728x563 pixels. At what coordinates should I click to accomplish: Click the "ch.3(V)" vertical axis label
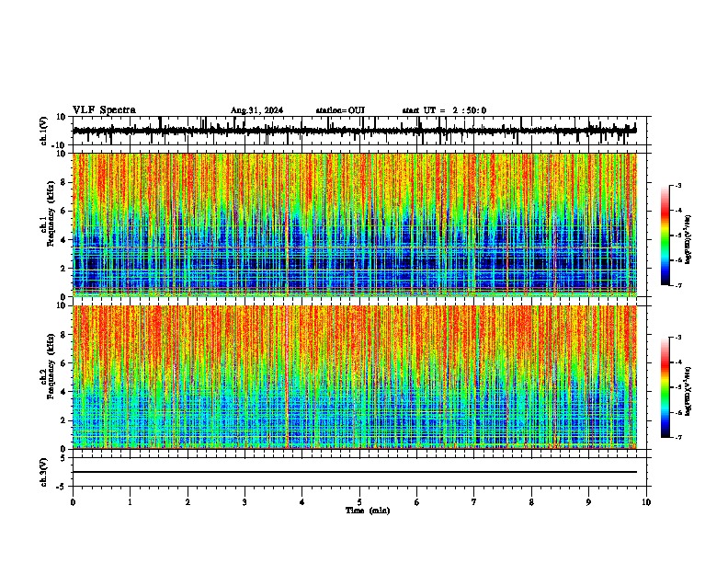click(44, 473)
